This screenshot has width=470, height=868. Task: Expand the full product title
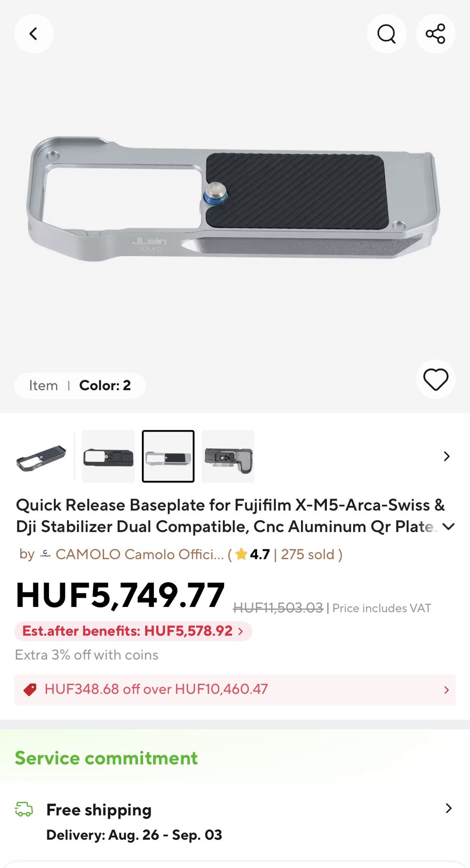(x=448, y=526)
